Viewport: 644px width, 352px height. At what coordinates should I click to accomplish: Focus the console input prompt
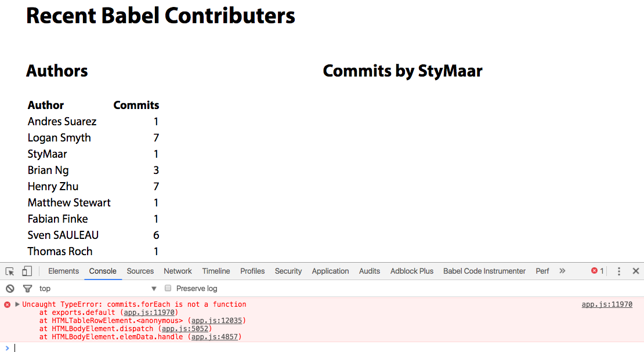(328, 347)
